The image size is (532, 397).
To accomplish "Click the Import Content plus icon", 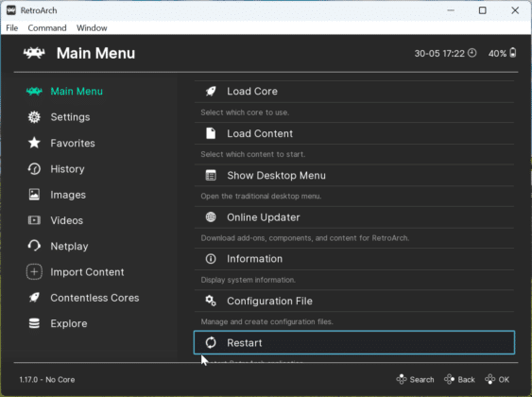I will tap(34, 272).
